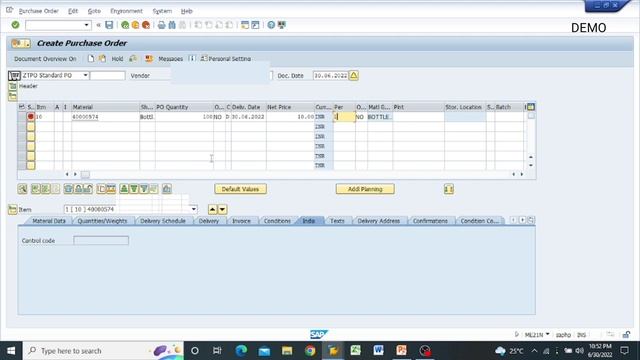Click the Addl Planning button
The height and width of the screenshot is (360, 640).
[x=365, y=189]
